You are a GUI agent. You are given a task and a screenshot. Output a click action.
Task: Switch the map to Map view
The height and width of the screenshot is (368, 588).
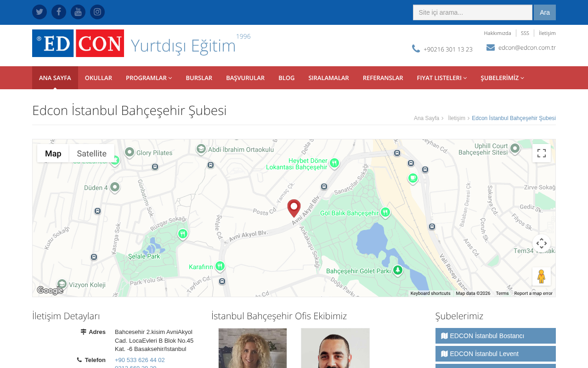[53, 153]
